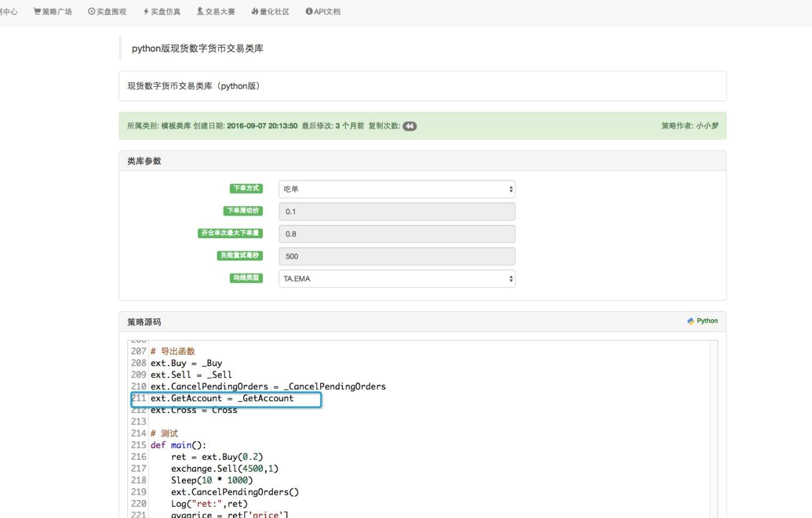The width and height of the screenshot is (812, 518).
Task: Click code line Sleep(10 * 1000)
Action: pos(212,481)
